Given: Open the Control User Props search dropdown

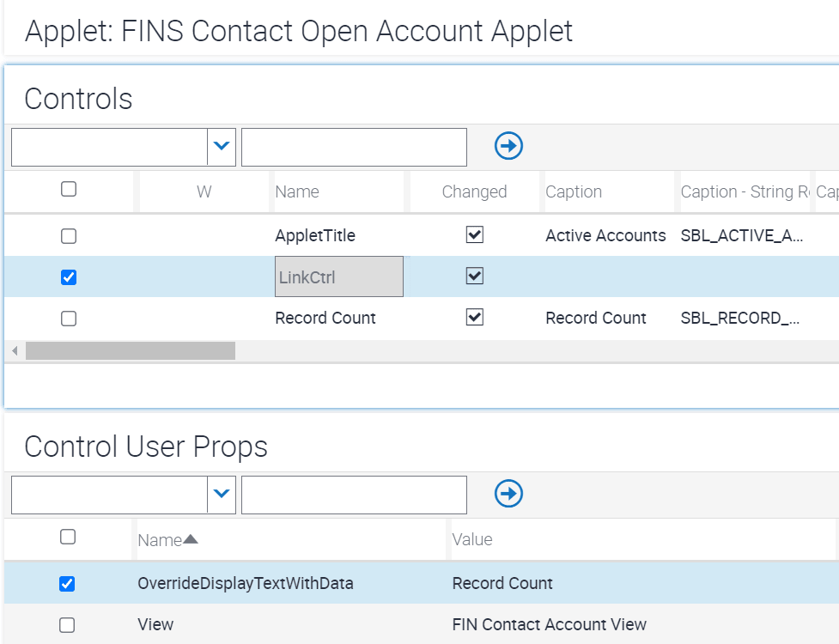Looking at the screenshot, I should pos(222,494).
